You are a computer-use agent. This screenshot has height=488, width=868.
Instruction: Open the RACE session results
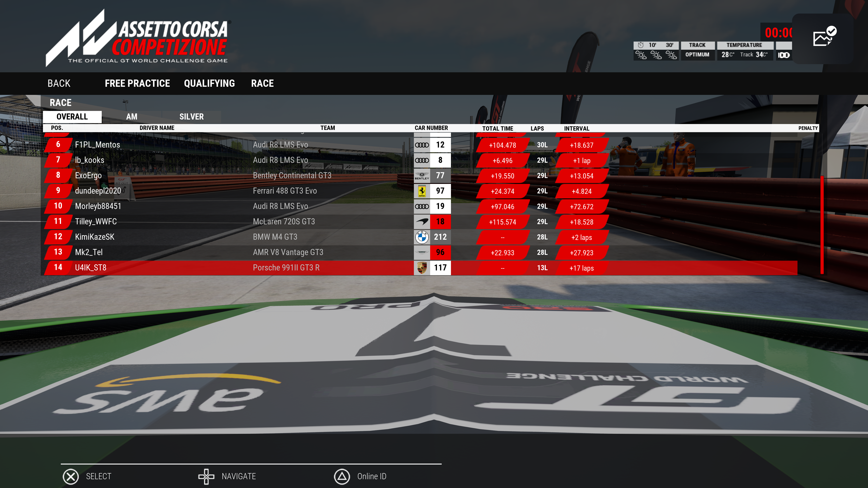tap(262, 84)
